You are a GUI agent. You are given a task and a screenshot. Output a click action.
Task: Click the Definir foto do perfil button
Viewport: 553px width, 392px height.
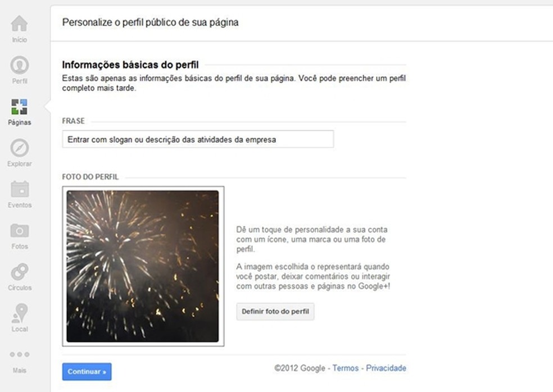(x=275, y=312)
